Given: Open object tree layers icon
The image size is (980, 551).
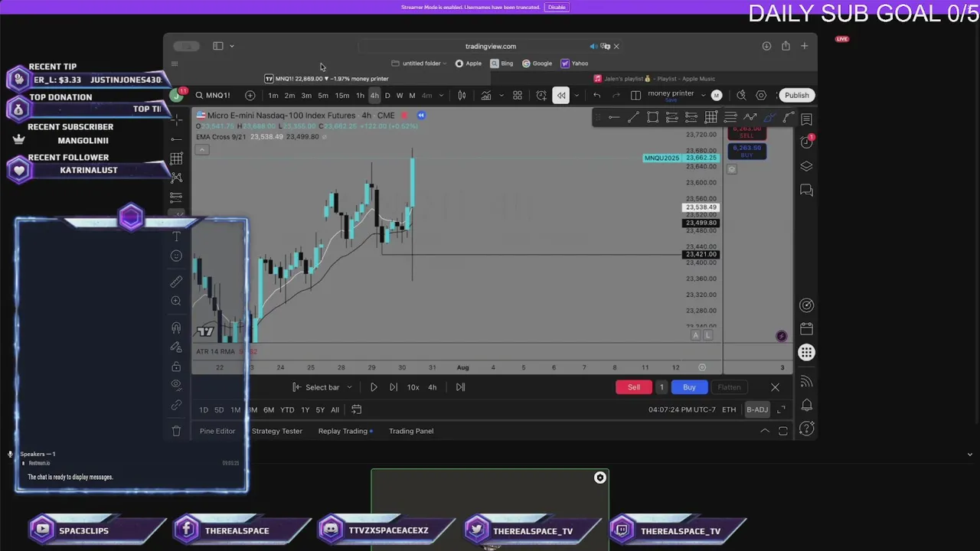Looking at the screenshot, I should pyautogui.click(x=806, y=166).
